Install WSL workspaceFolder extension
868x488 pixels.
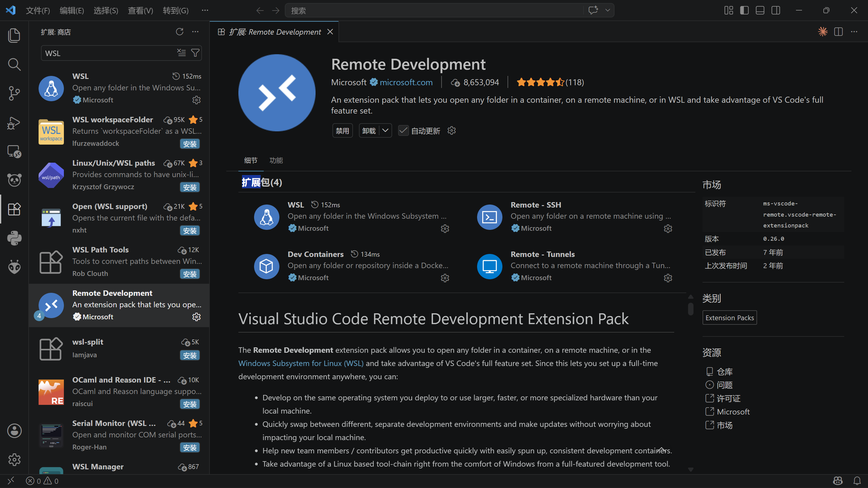[x=190, y=144]
